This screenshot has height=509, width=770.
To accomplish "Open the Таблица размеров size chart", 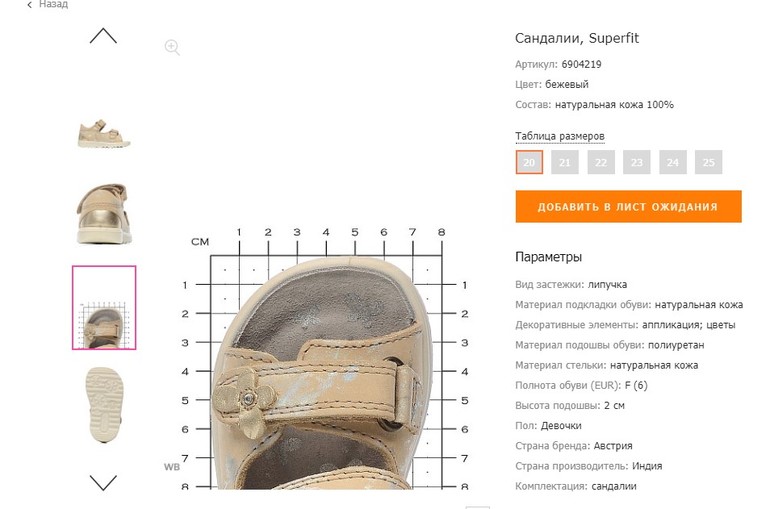I will [x=559, y=136].
